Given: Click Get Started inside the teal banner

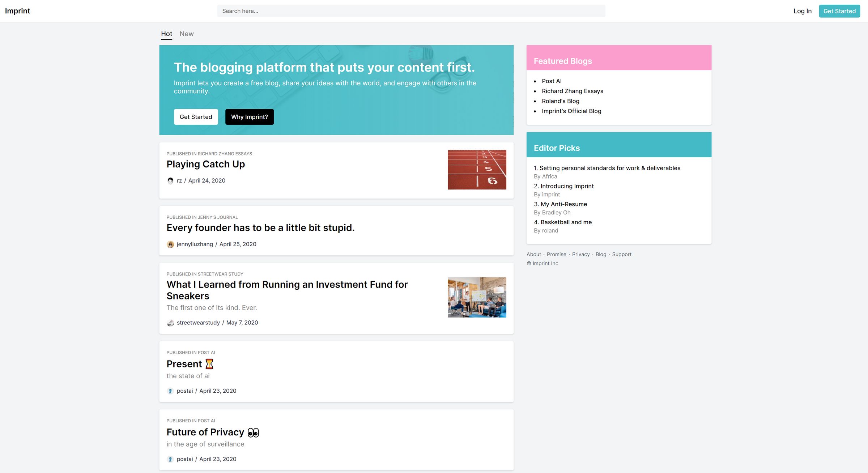Looking at the screenshot, I should click(196, 116).
